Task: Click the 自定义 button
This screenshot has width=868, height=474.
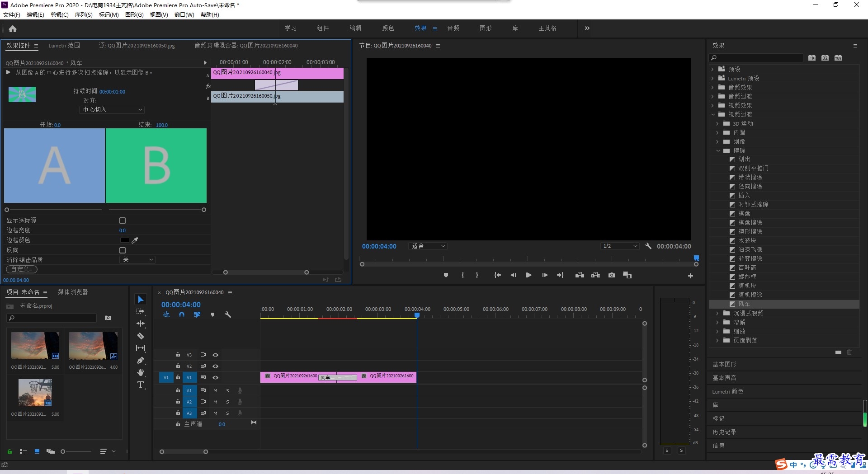Action: (x=22, y=269)
